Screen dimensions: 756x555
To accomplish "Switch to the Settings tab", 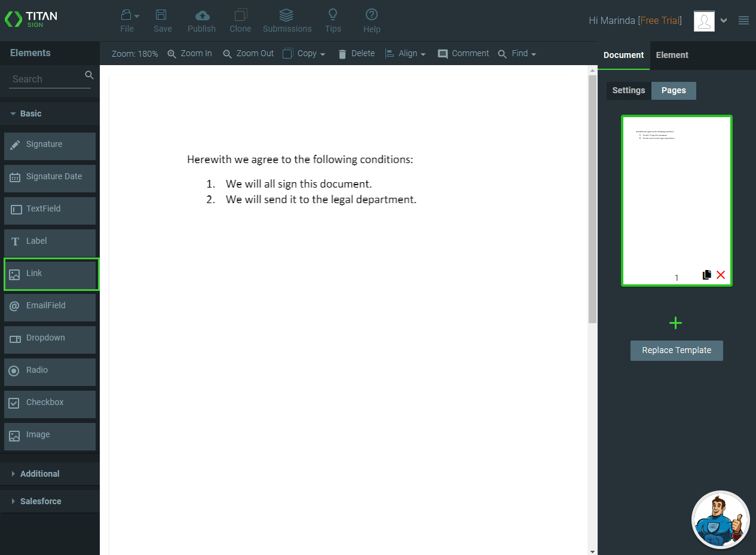I will click(628, 90).
